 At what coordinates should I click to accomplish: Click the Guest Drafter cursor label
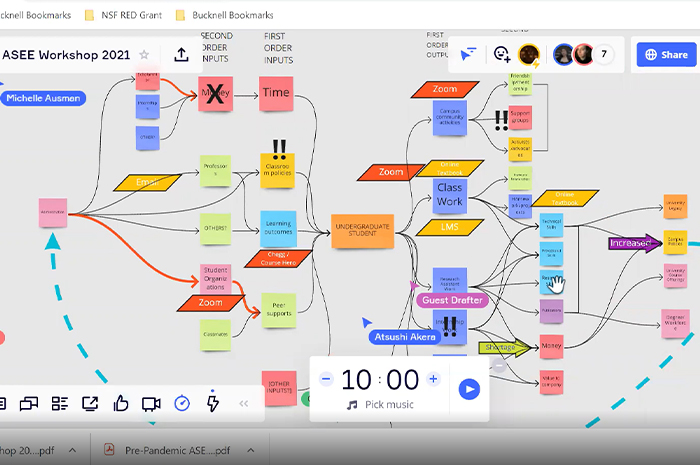[452, 300]
